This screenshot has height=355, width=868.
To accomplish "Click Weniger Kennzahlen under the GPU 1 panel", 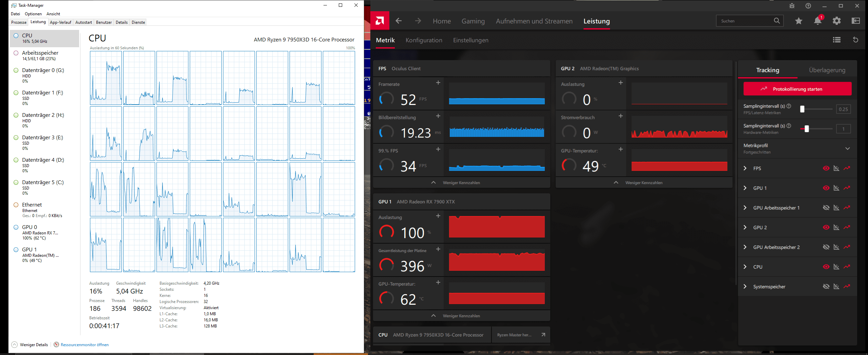I will [461, 316].
